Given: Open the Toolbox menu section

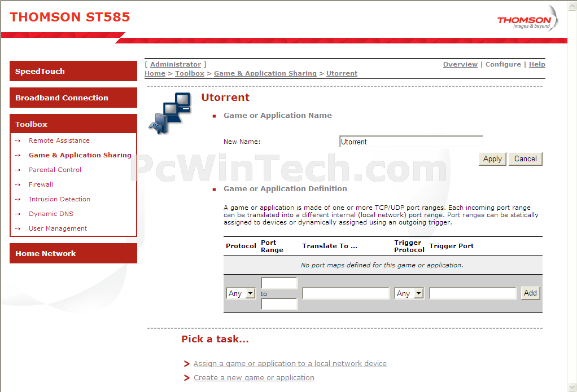Looking at the screenshot, I should coord(73,124).
